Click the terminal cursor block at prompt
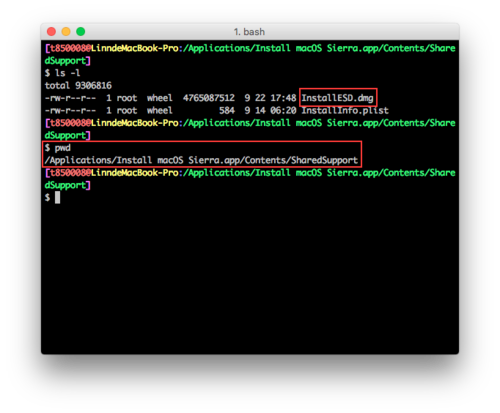The height and width of the screenshot is (413, 500). [x=57, y=198]
